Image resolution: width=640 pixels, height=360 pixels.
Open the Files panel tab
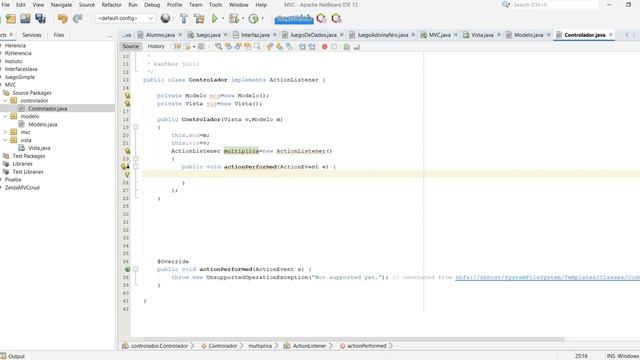pyautogui.click(x=59, y=35)
